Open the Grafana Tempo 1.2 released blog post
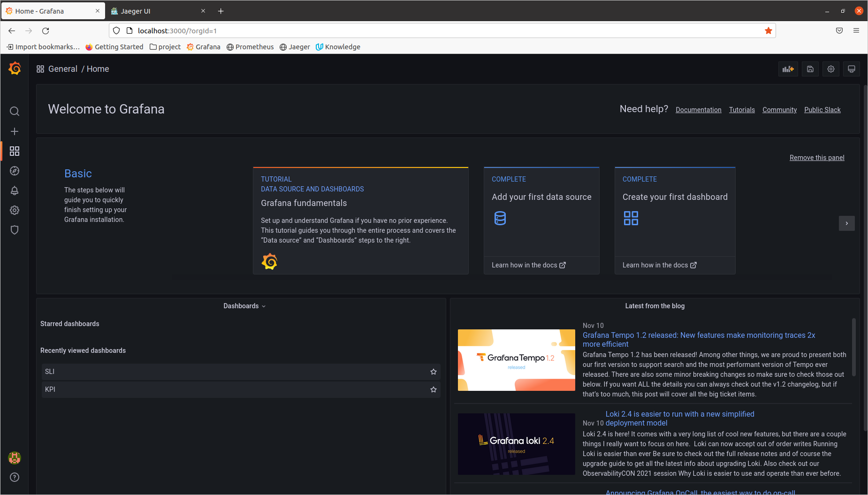Image resolution: width=868 pixels, height=495 pixels. tap(699, 340)
